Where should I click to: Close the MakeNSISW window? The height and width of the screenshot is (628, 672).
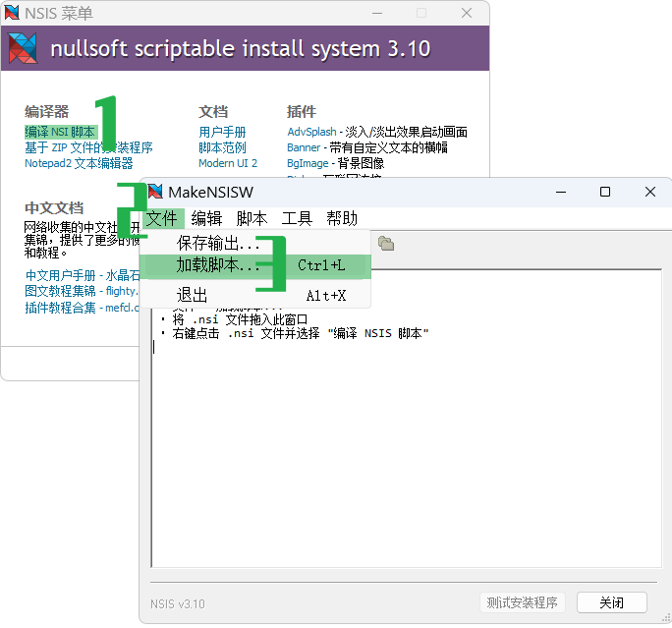click(650, 192)
